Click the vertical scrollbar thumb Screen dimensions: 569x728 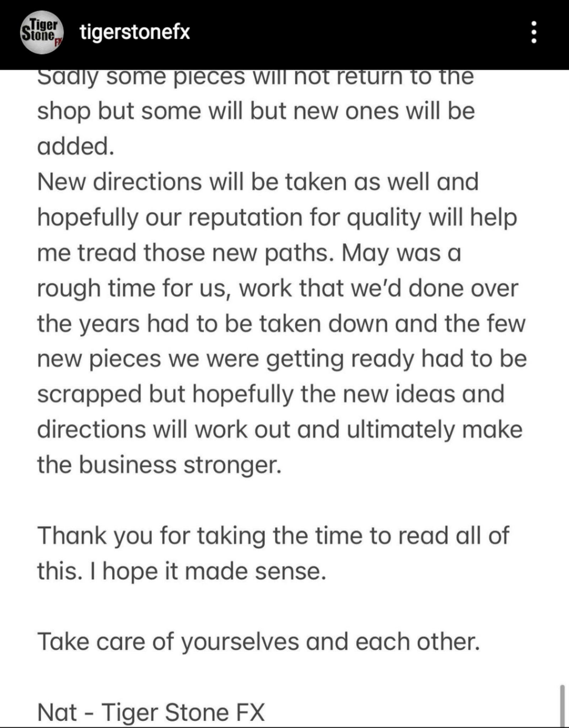point(562,706)
